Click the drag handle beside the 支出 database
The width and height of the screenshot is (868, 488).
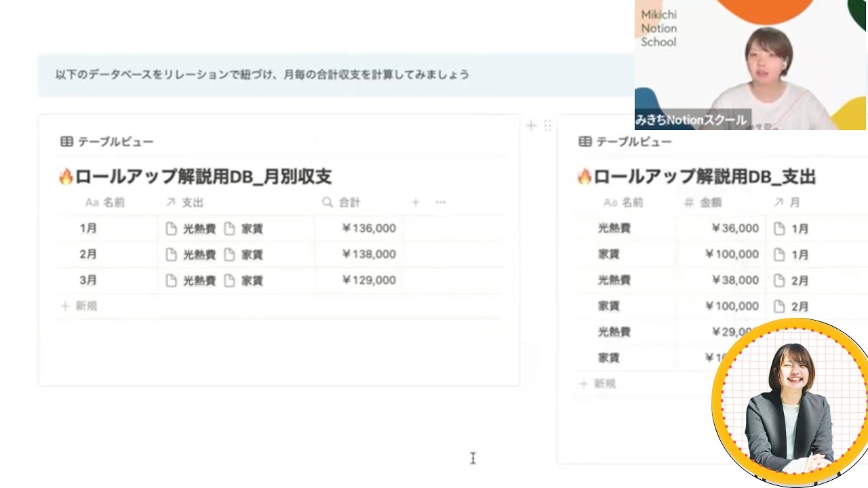[x=547, y=125]
